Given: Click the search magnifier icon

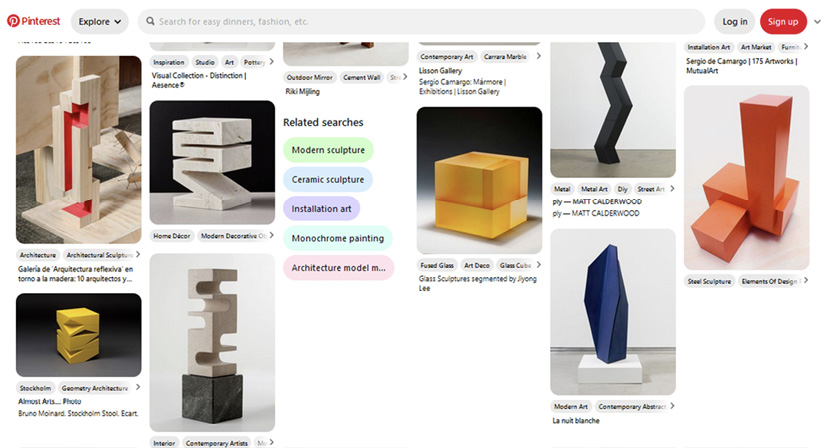Looking at the screenshot, I should (150, 21).
